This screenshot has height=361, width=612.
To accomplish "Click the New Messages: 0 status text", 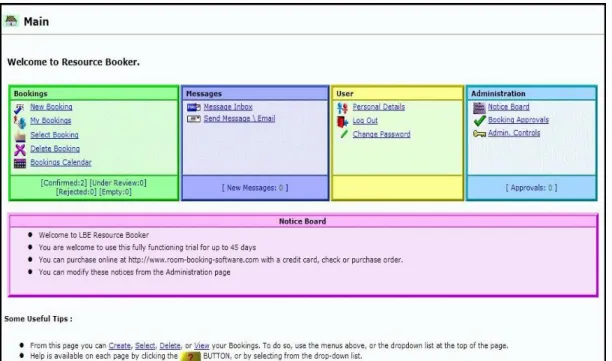I will [x=255, y=188].
